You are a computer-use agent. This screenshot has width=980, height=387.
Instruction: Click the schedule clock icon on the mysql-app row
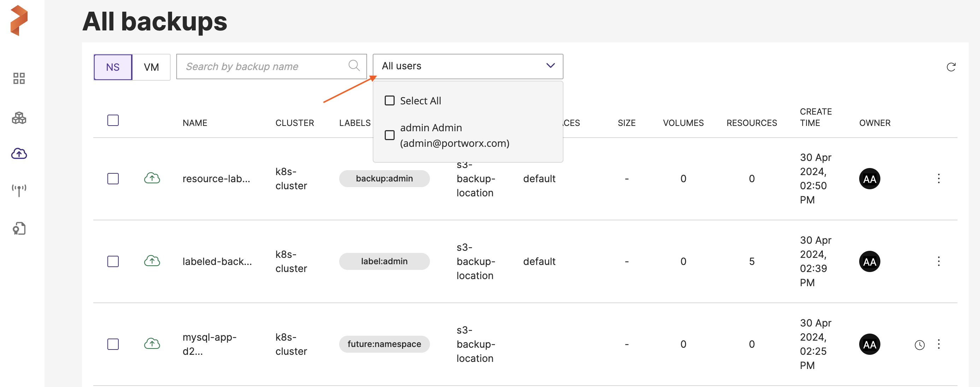pos(920,345)
